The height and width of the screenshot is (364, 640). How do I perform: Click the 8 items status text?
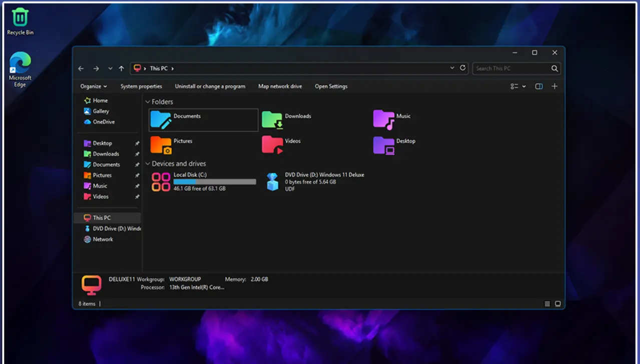point(87,303)
